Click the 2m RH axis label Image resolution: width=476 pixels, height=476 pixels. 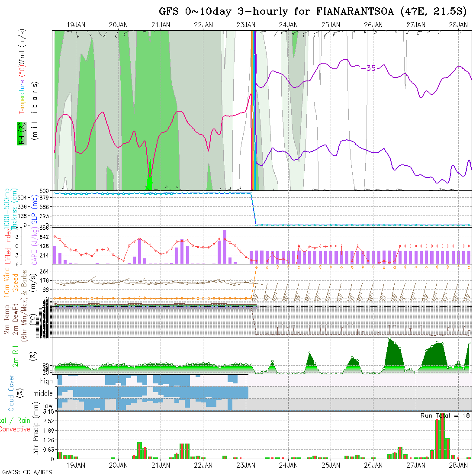pos(16,356)
